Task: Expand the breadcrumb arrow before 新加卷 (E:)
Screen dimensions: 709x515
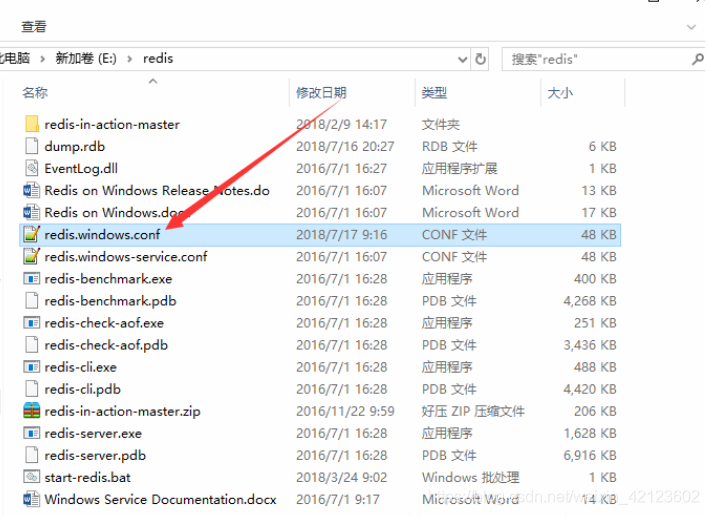Action: tap(43, 59)
